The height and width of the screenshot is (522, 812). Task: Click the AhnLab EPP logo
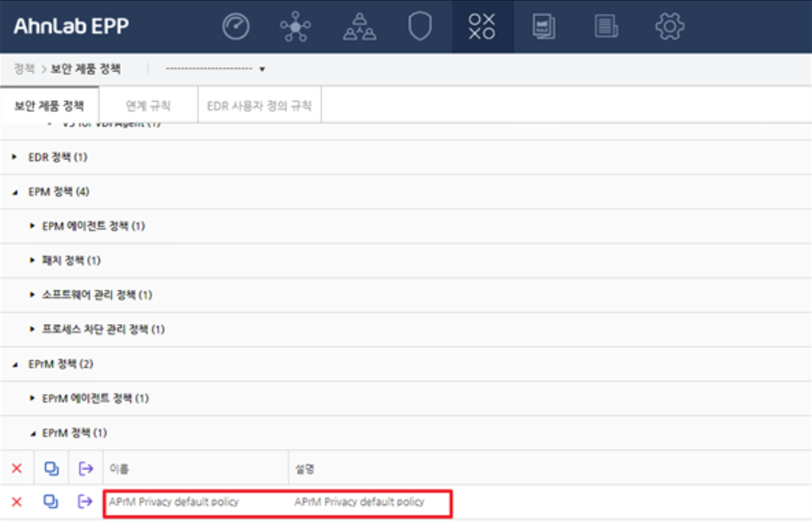pyautogui.click(x=71, y=26)
